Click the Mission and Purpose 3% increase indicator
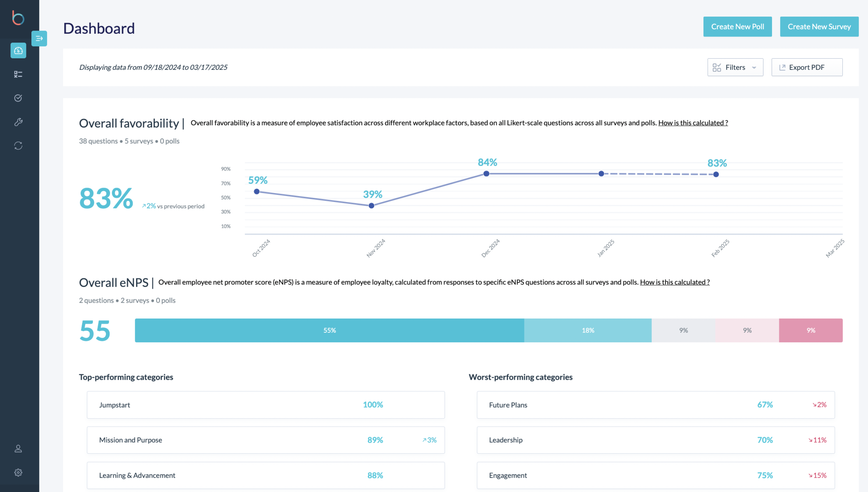868x492 pixels. pos(429,440)
